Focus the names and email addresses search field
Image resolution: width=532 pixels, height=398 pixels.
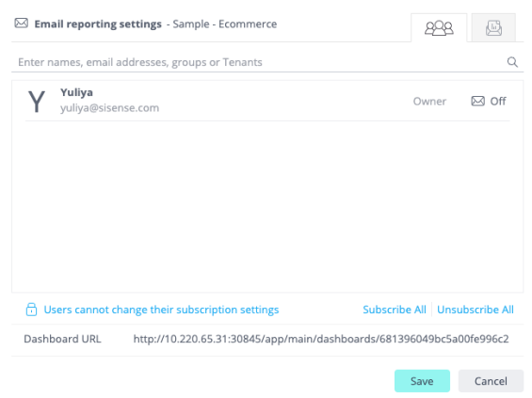[260, 62]
